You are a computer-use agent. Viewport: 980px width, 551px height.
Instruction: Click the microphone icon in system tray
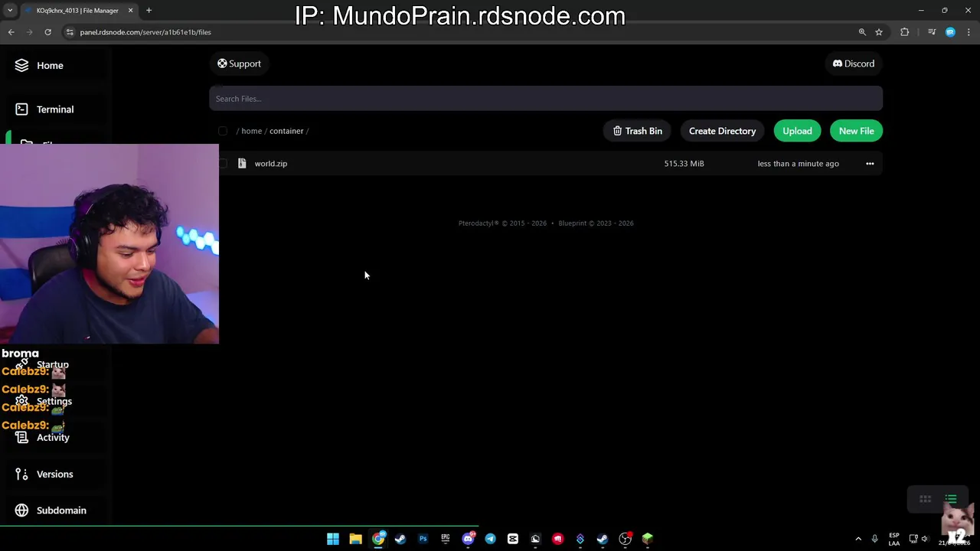[x=874, y=539]
